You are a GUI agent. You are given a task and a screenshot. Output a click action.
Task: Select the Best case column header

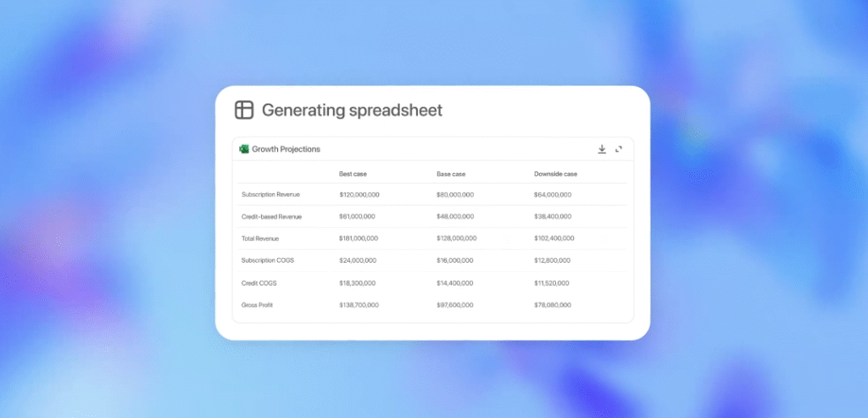tap(353, 174)
